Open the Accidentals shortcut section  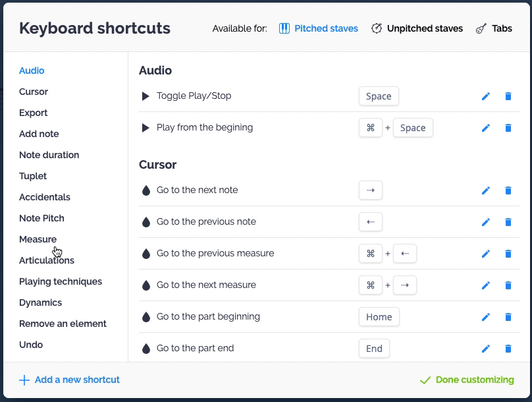45,197
